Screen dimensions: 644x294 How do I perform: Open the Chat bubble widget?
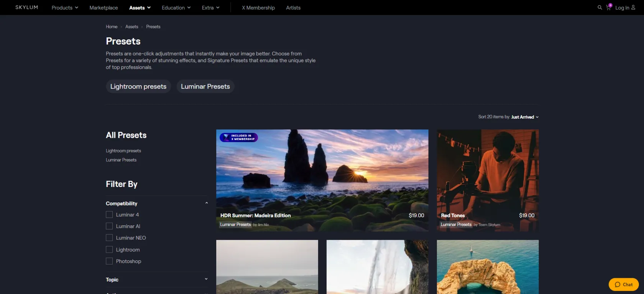[623, 284]
